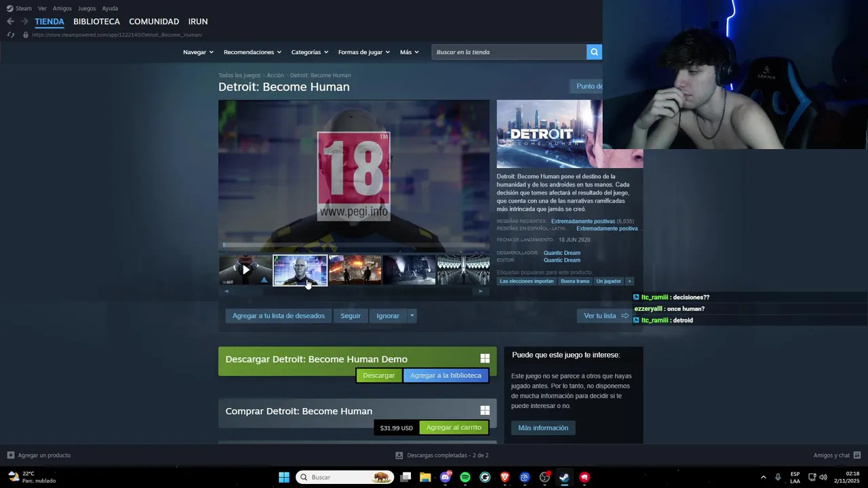Click Ver tu lista button
Image resolution: width=868 pixels, height=488 pixels.
(x=606, y=316)
